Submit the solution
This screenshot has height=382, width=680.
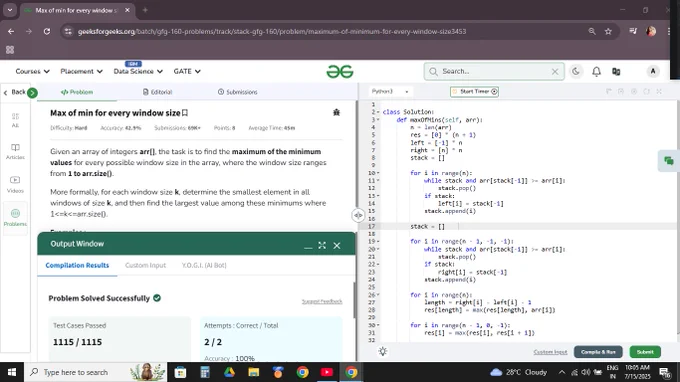[645, 352]
